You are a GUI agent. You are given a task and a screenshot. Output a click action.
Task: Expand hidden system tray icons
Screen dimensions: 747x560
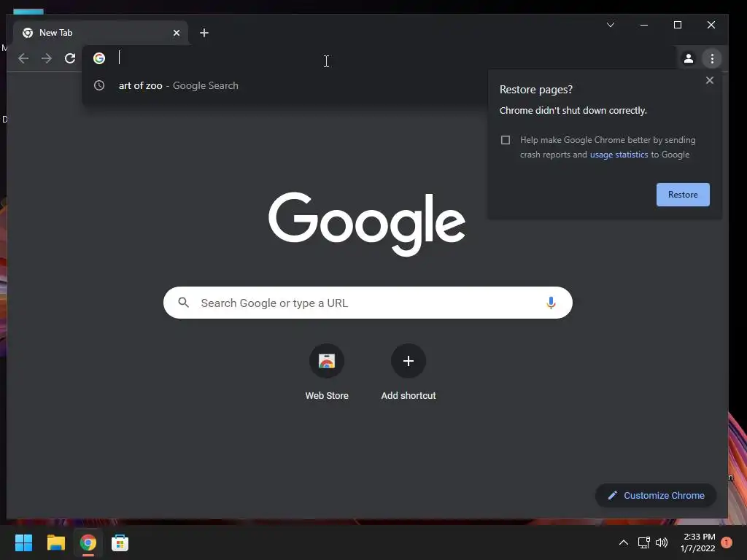point(623,542)
